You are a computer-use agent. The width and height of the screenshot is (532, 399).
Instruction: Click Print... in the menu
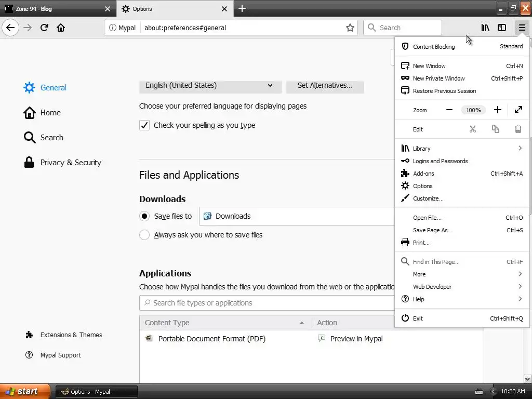(x=462, y=243)
